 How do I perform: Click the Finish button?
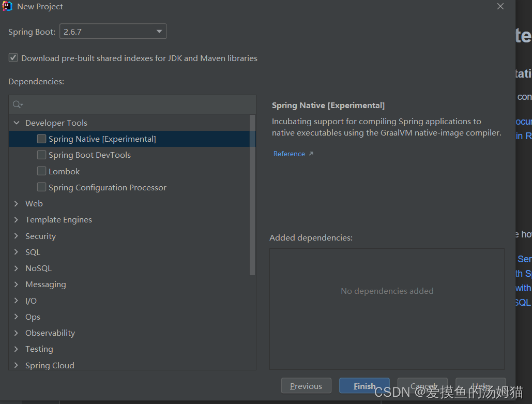click(364, 386)
